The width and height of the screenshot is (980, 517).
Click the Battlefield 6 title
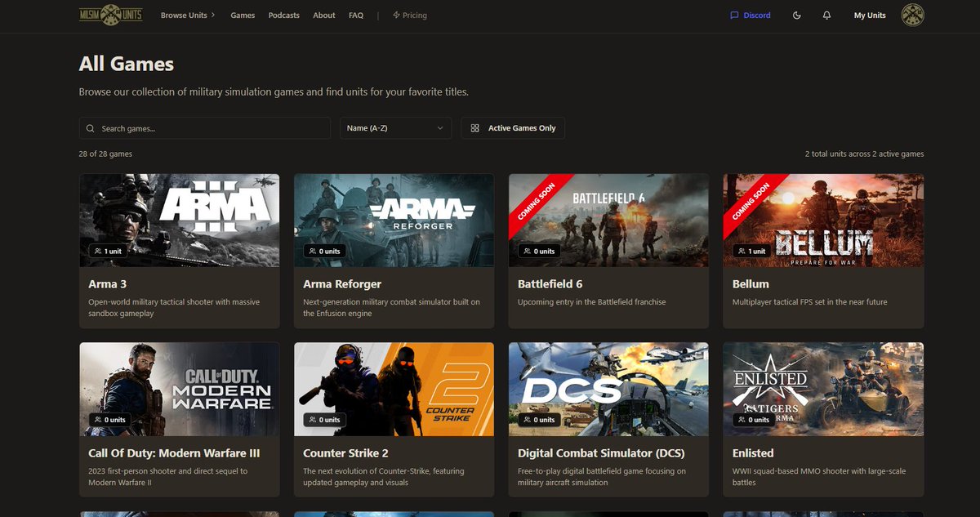click(550, 284)
